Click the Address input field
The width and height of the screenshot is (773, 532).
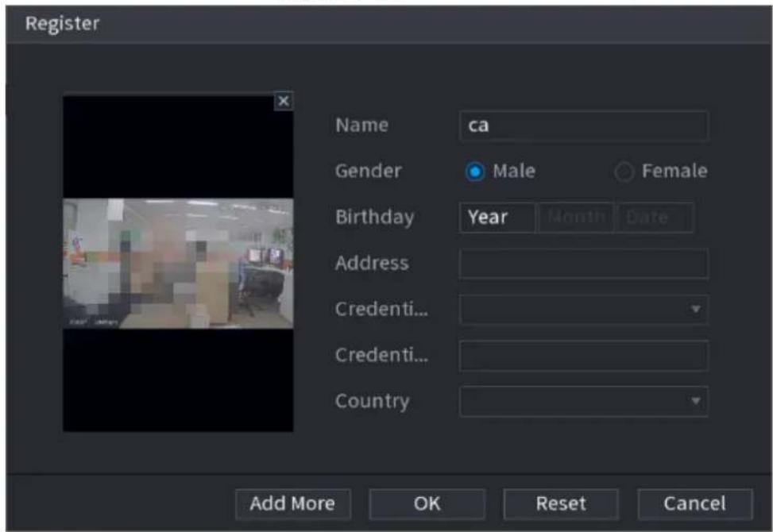click(x=584, y=264)
